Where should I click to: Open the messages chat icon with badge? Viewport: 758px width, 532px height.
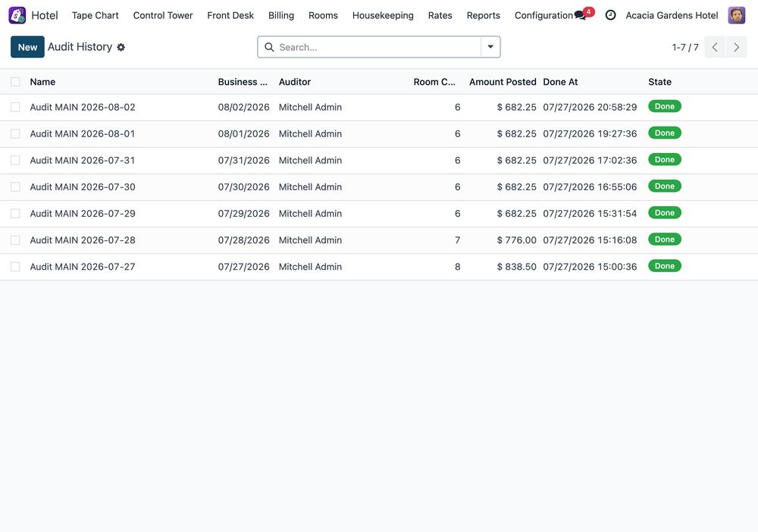click(580, 15)
